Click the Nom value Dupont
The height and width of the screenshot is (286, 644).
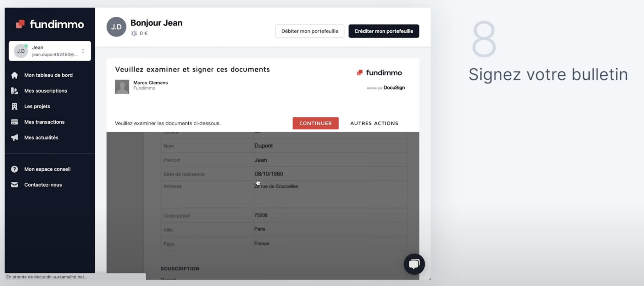click(x=264, y=146)
